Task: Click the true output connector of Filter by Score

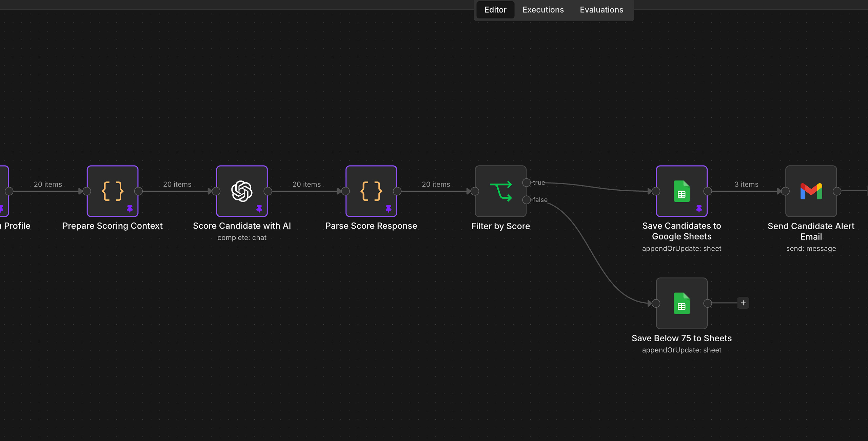Action: (526, 183)
